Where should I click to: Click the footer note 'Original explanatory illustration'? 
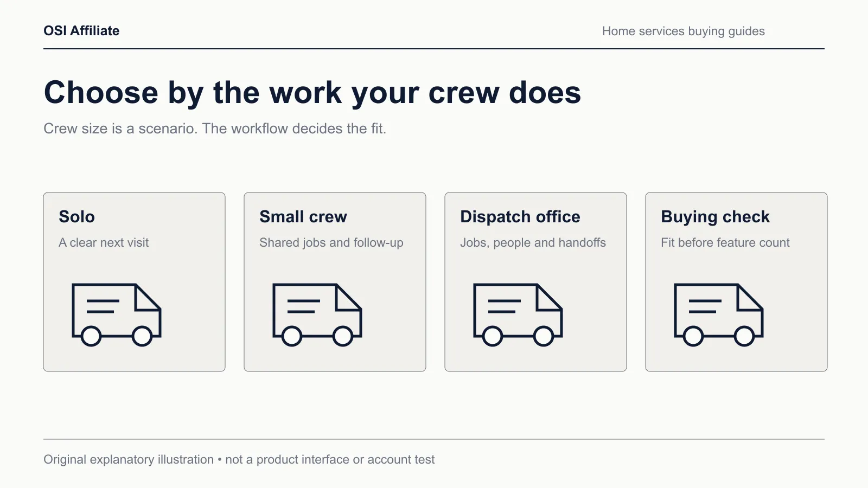point(129,460)
